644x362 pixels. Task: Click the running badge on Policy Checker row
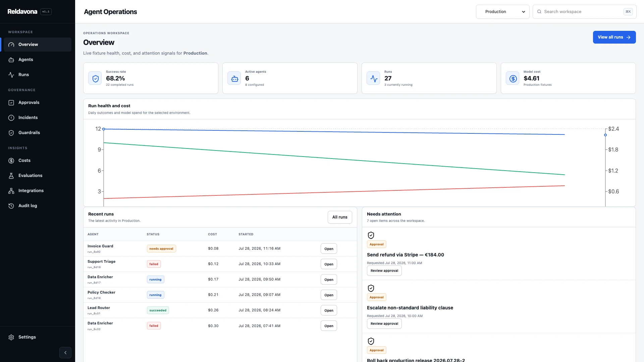(156, 295)
